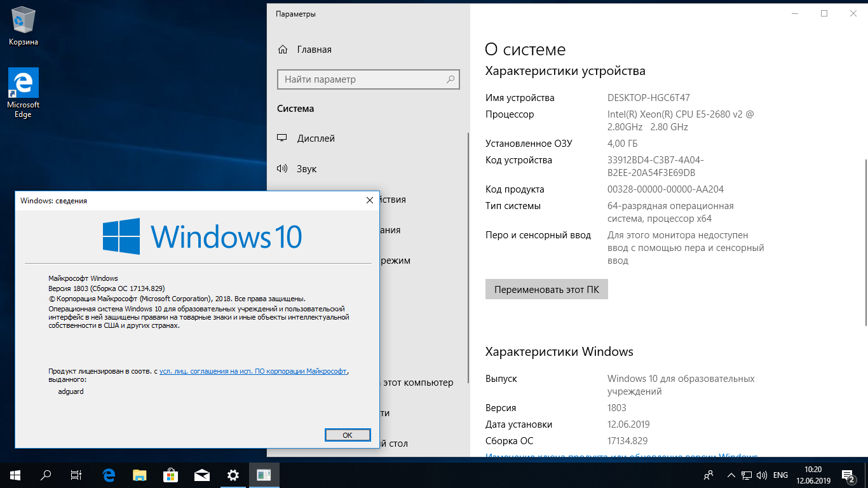This screenshot has height=488, width=868.
Task: Click OK in the Windows сведения dialog
Action: pyautogui.click(x=348, y=435)
